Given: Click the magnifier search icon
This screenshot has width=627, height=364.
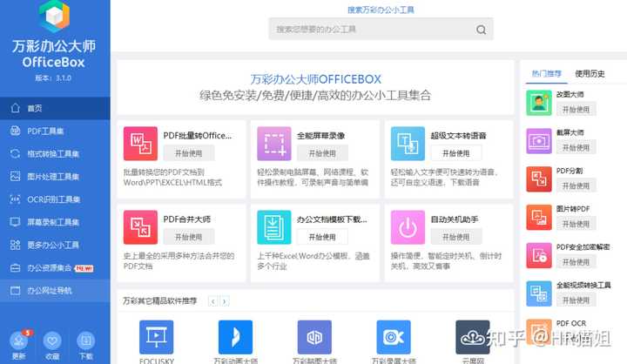Looking at the screenshot, I should pos(481,30).
